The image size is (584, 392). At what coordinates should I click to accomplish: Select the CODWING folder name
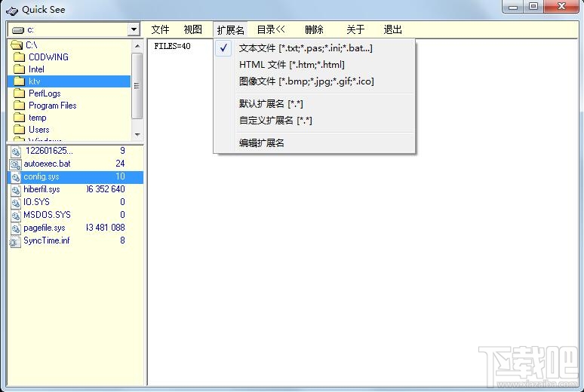(x=48, y=57)
